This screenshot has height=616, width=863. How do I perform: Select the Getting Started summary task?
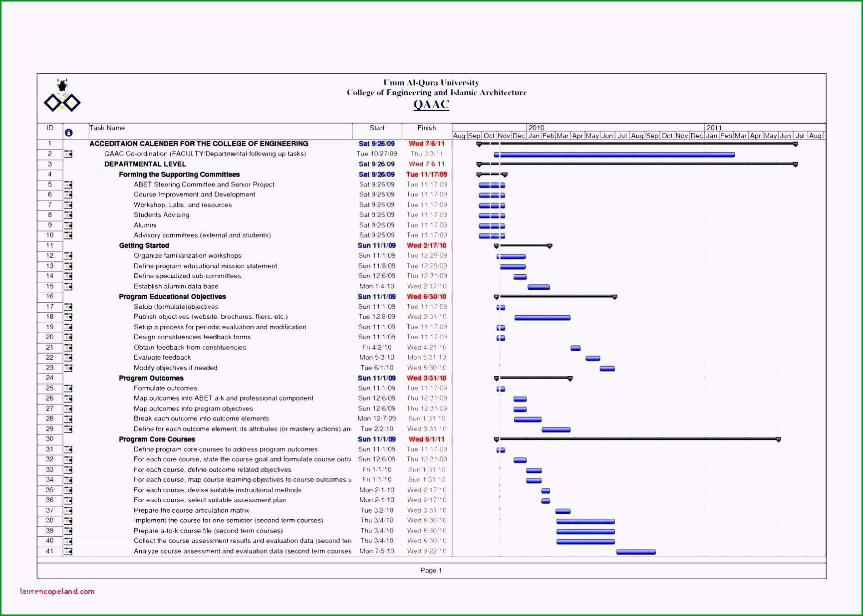click(x=144, y=246)
